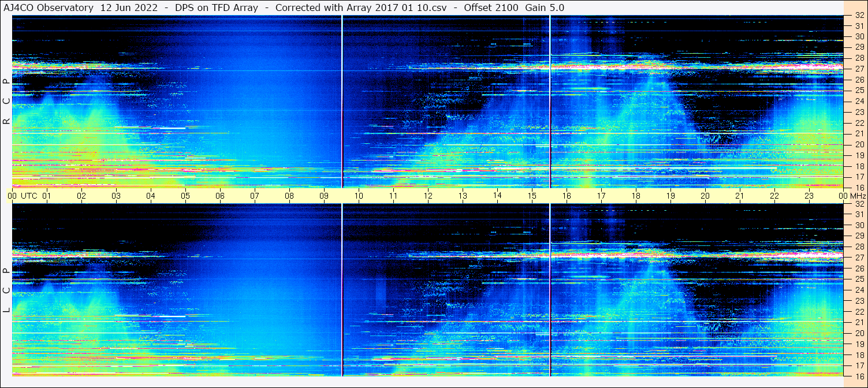Viewport: 868px width, 388px height.
Task: Click the "MHz" label at the time axis end
Action: [857, 196]
